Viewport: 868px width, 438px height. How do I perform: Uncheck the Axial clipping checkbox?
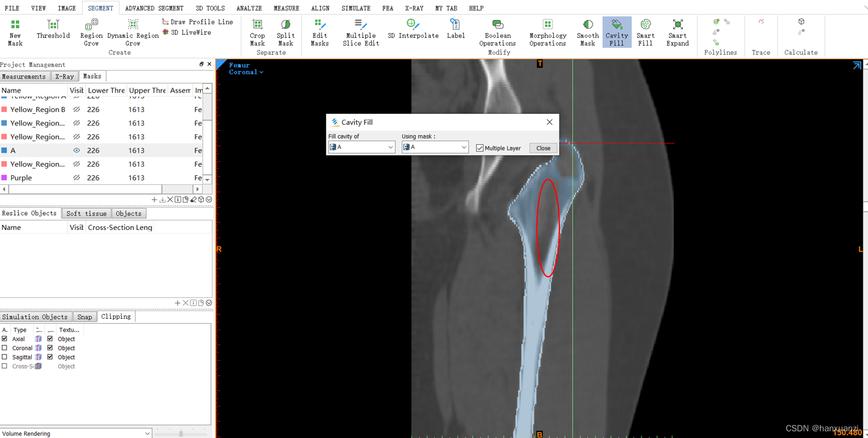click(x=5, y=339)
